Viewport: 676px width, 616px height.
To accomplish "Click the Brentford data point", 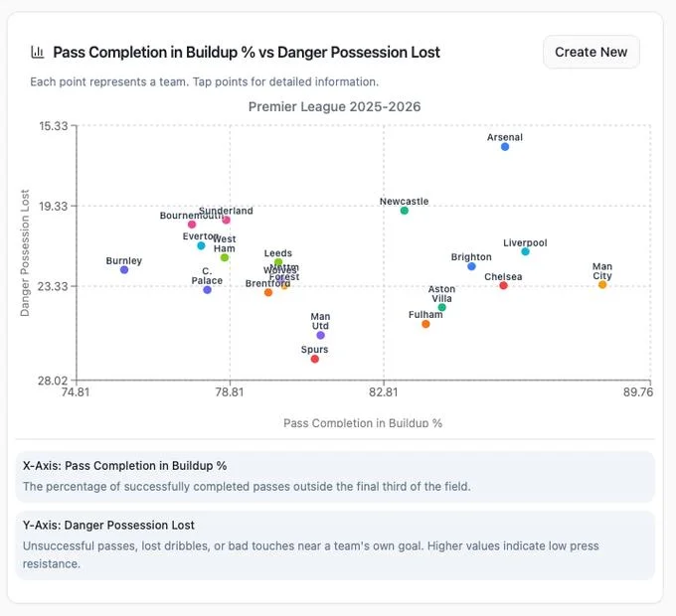I will 268,292.
